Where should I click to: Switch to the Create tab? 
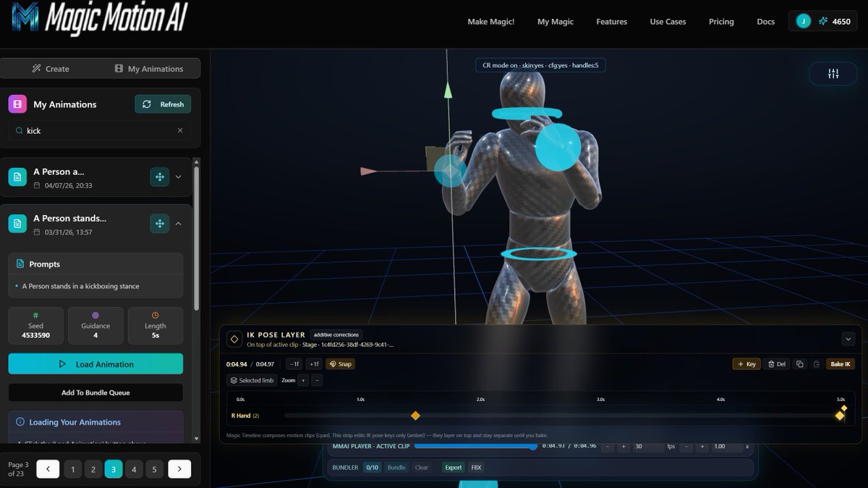click(x=51, y=69)
